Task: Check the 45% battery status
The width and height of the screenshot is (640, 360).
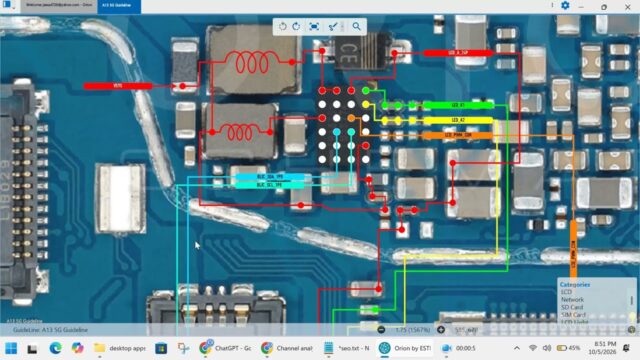Action: pos(569,348)
